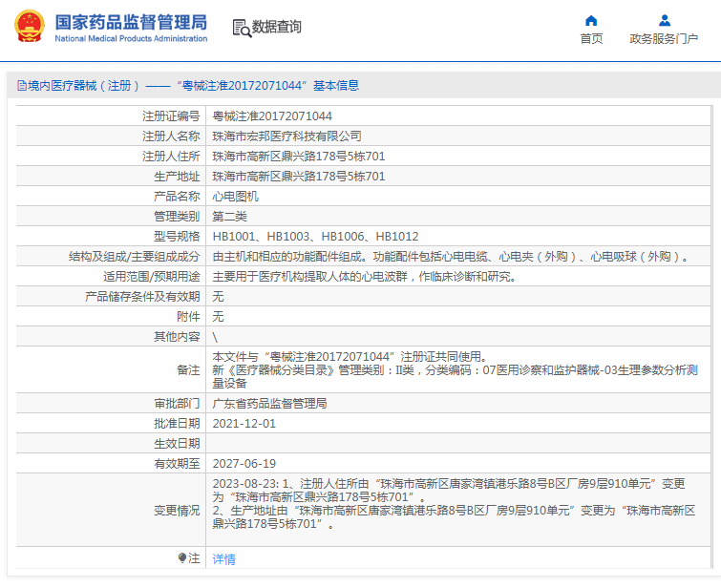721x588 pixels.
Task: Click the home 首页 icon
Action: (x=591, y=21)
